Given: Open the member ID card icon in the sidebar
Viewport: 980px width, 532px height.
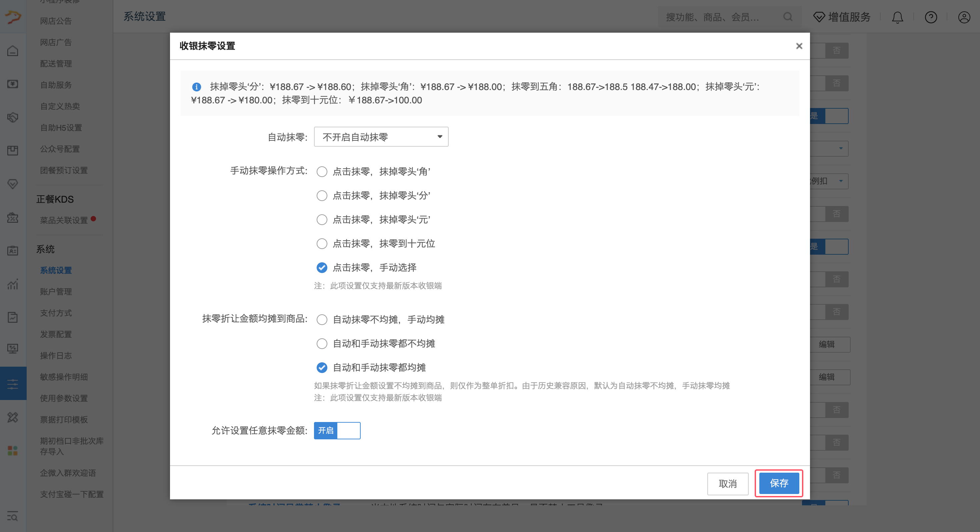Looking at the screenshot, I should (13, 251).
